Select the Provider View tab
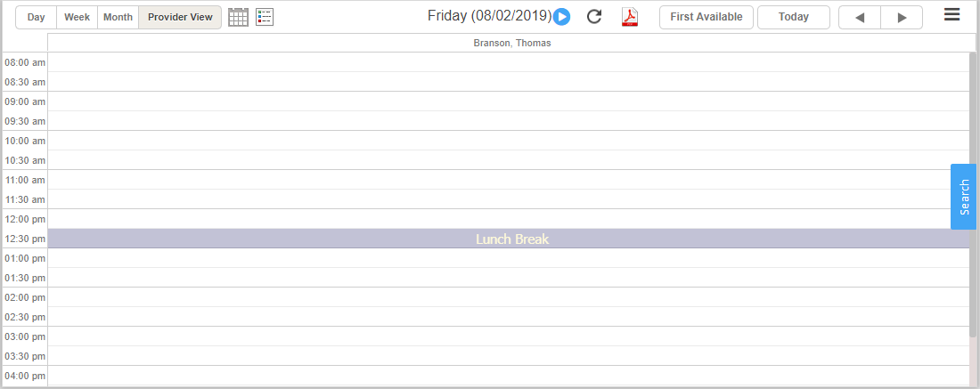Image resolution: width=980 pixels, height=389 pixels. [180, 18]
